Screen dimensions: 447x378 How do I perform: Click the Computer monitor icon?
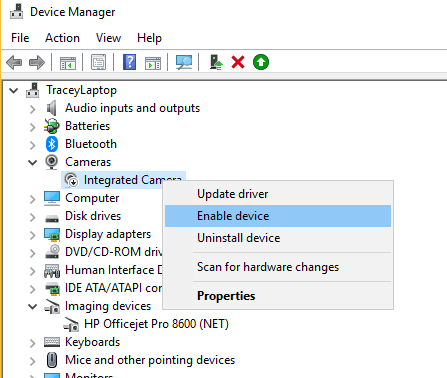click(x=52, y=198)
